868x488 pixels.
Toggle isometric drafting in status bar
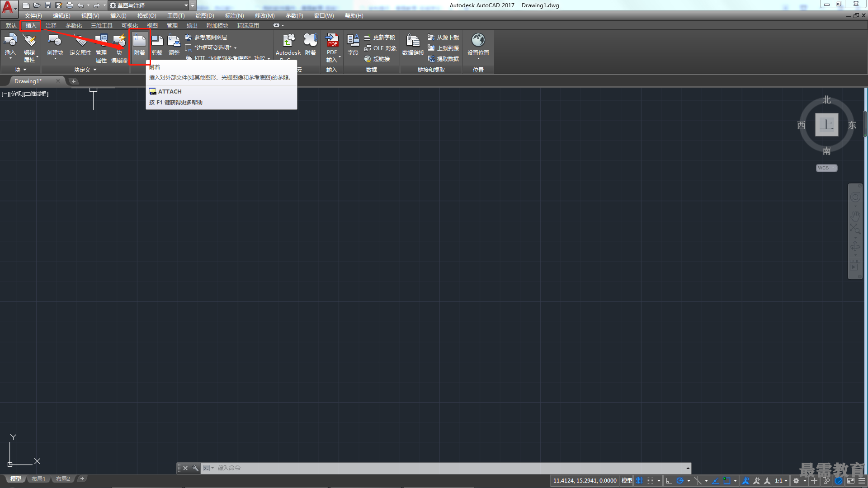click(x=698, y=481)
